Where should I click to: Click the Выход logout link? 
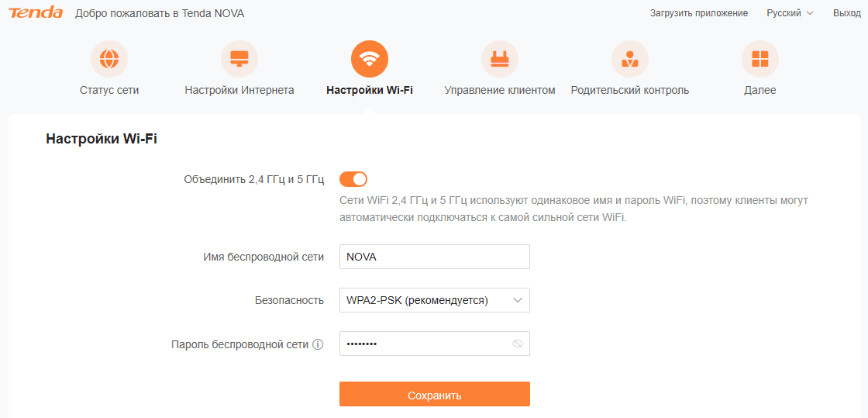(x=847, y=13)
